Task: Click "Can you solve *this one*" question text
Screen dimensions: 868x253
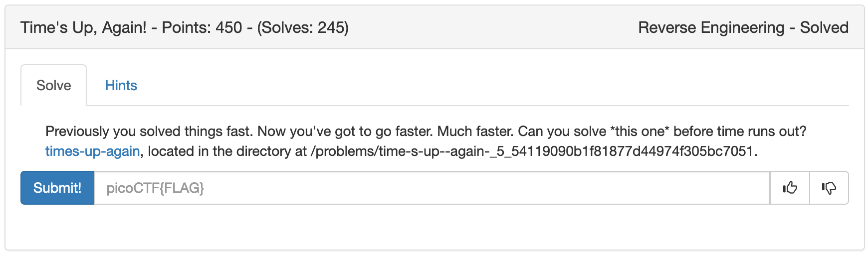Action: 594,131
